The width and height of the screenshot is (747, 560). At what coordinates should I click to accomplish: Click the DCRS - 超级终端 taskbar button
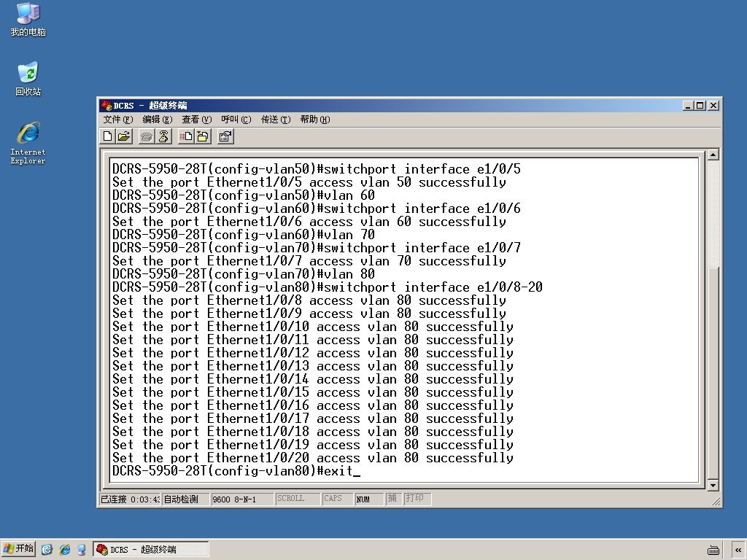point(151,550)
